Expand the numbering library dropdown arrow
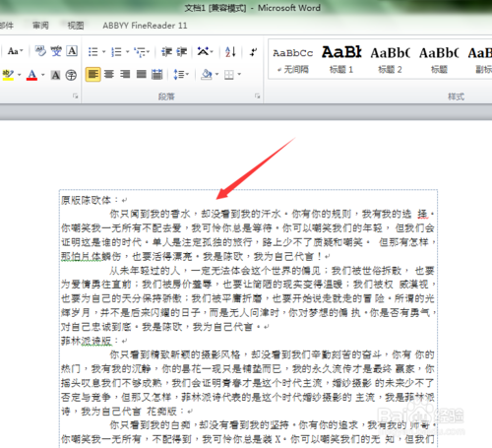The image size is (492, 448). 127,52
